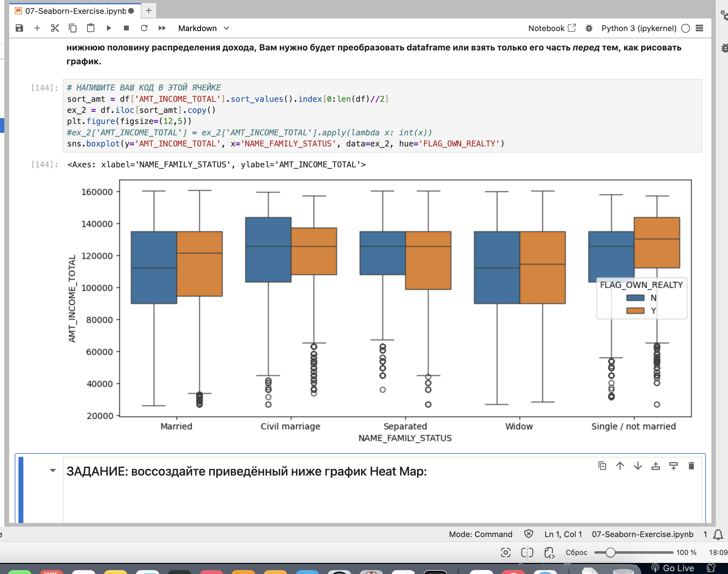
Task: Cut the selected cell using scissors icon
Action: pos(55,28)
